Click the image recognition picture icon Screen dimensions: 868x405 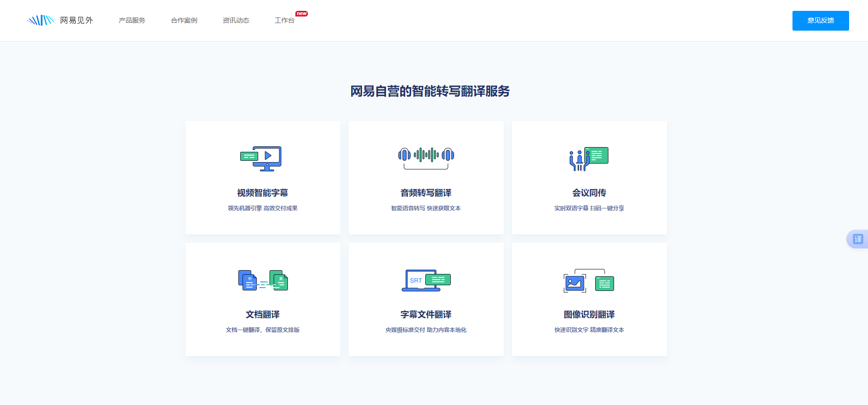tap(589, 281)
